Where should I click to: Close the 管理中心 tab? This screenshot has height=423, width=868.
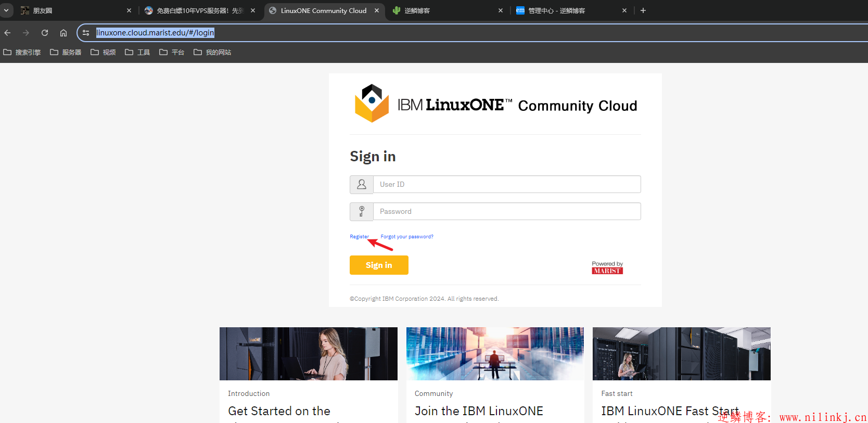tap(624, 10)
